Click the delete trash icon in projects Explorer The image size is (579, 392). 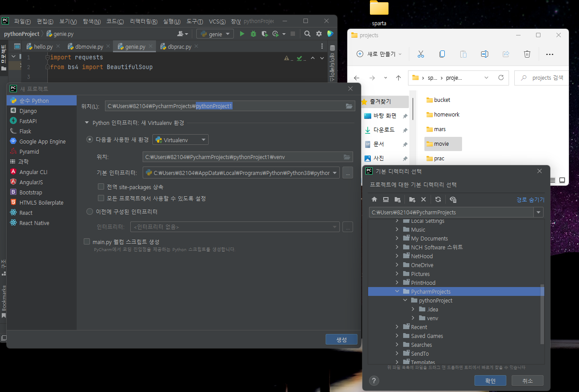pos(527,54)
